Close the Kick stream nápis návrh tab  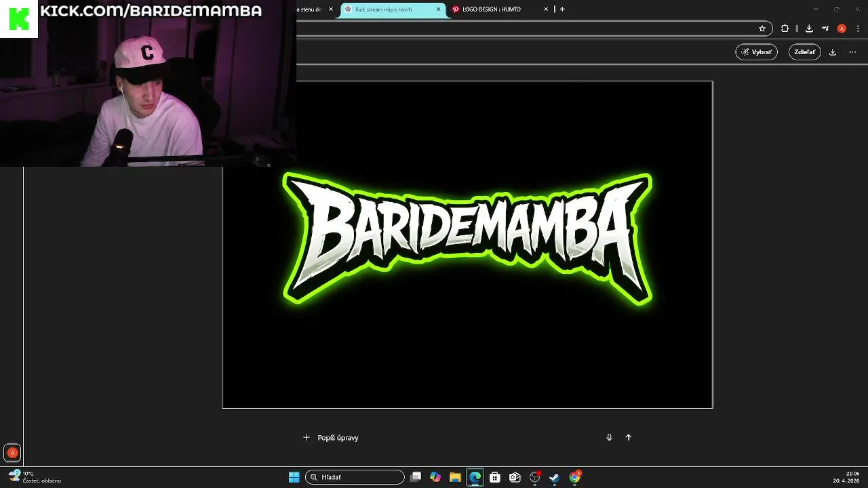tap(438, 9)
